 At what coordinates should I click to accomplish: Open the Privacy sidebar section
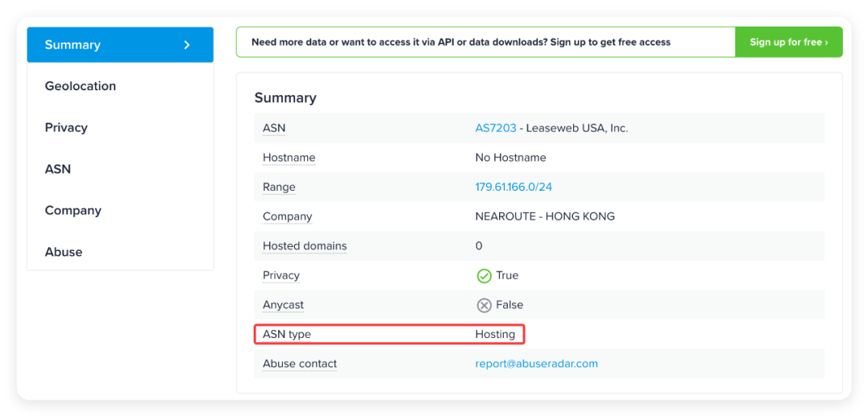point(66,127)
